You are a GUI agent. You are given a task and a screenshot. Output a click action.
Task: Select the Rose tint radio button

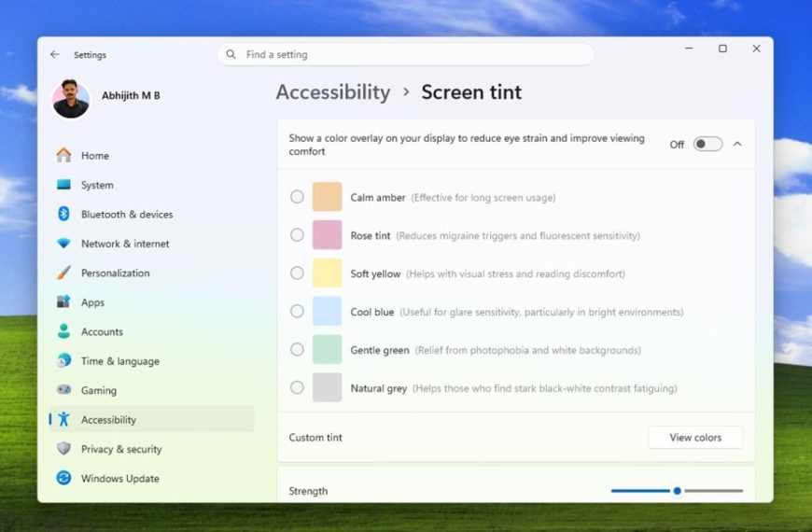(x=297, y=234)
